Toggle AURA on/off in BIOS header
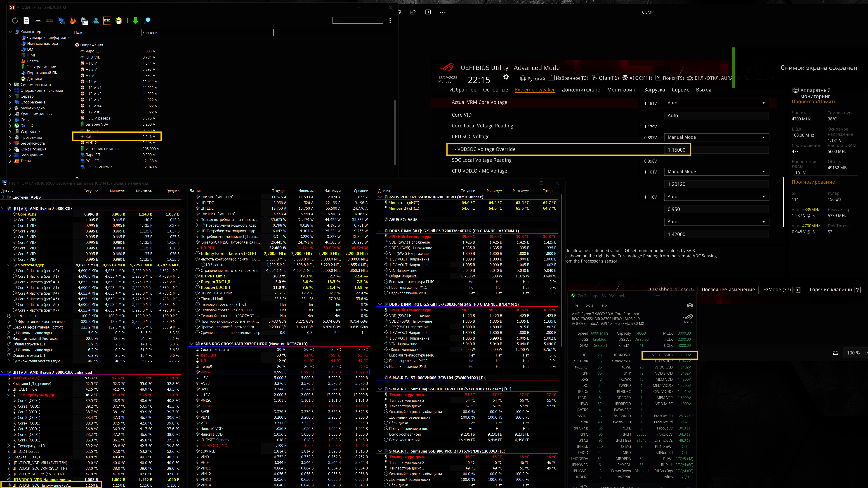This screenshot has width=868, height=488. [710, 78]
